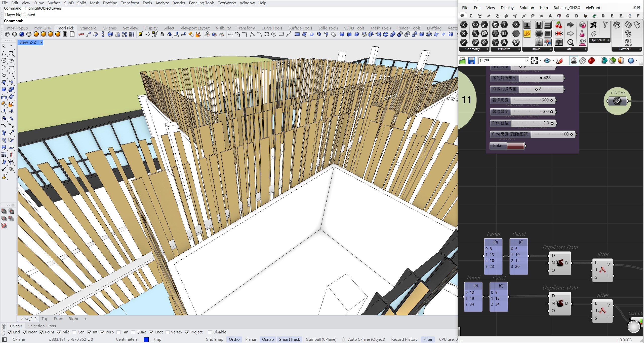Toggle the Mid osnap checkbox
The image size is (644, 343).
[59, 332]
